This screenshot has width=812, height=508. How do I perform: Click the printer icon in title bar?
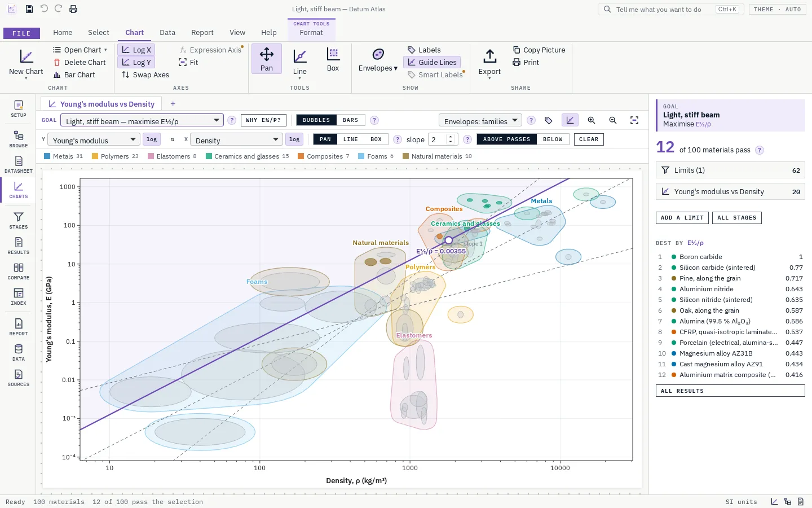(x=73, y=9)
